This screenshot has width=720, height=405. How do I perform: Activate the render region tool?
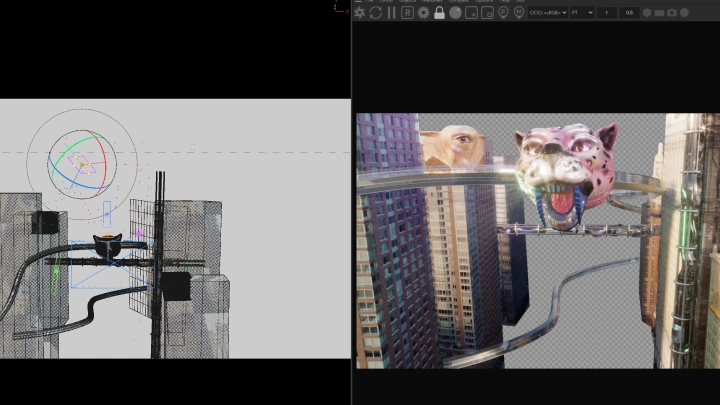(x=471, y=13)
